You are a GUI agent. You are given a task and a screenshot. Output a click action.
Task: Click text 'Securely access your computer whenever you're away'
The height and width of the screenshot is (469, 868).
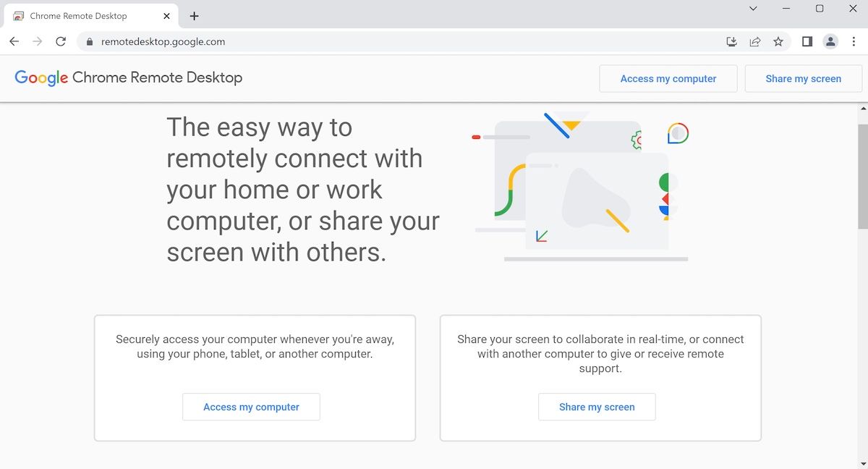pyautogui.click(x=255, y=339)
